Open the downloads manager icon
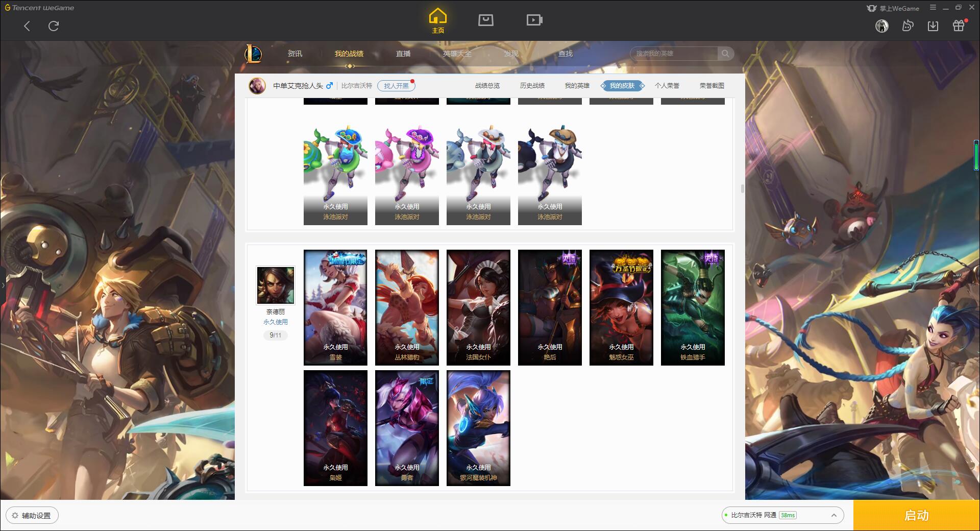Viewport: 980px width, 531px height. (933, 26)
